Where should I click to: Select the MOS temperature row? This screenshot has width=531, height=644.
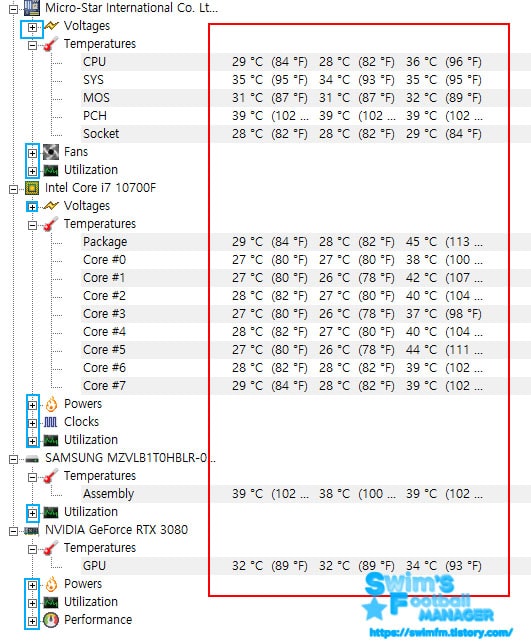pos(306,98)
